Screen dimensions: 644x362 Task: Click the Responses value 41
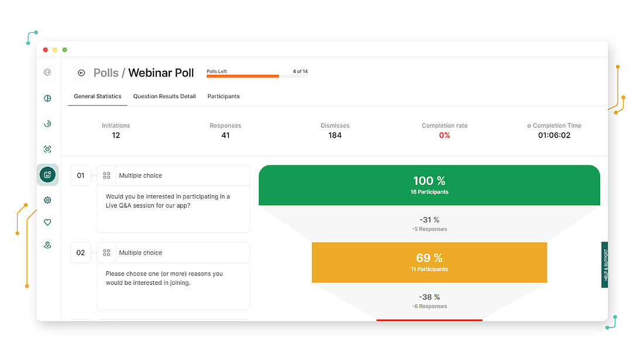pyautogui.click(x=225, y=136)
